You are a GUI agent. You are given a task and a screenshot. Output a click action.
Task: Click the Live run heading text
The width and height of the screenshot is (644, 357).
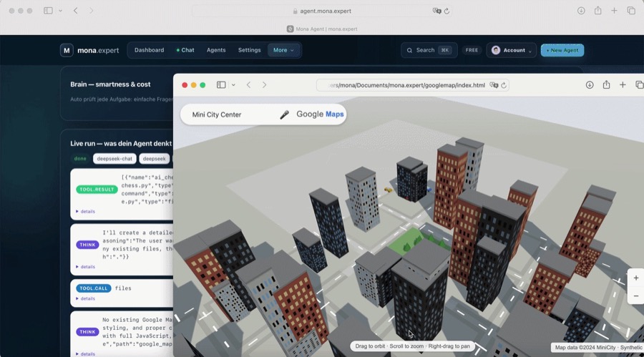coord(121,143)
